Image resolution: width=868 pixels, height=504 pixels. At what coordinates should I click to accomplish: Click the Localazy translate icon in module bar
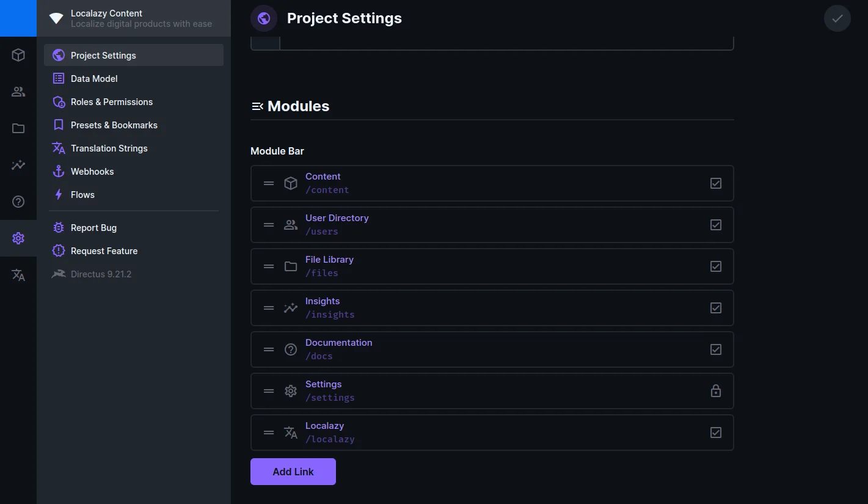[18, 275]
